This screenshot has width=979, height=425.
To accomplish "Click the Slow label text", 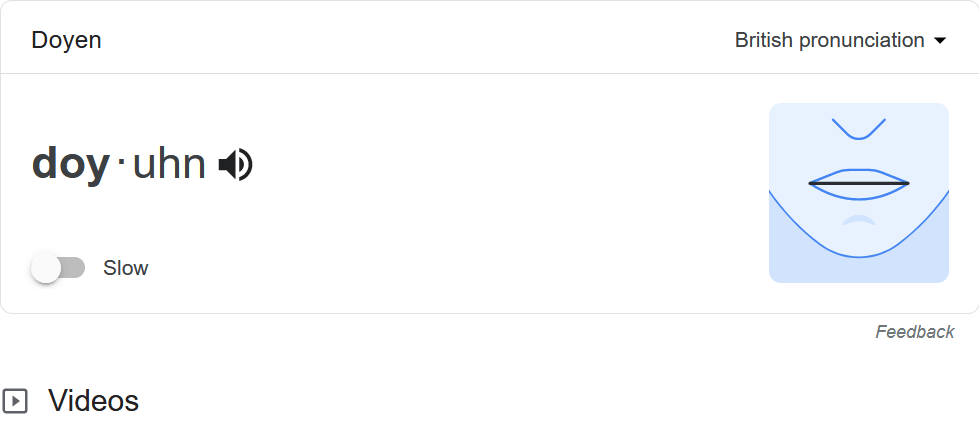I will [125, 268].
